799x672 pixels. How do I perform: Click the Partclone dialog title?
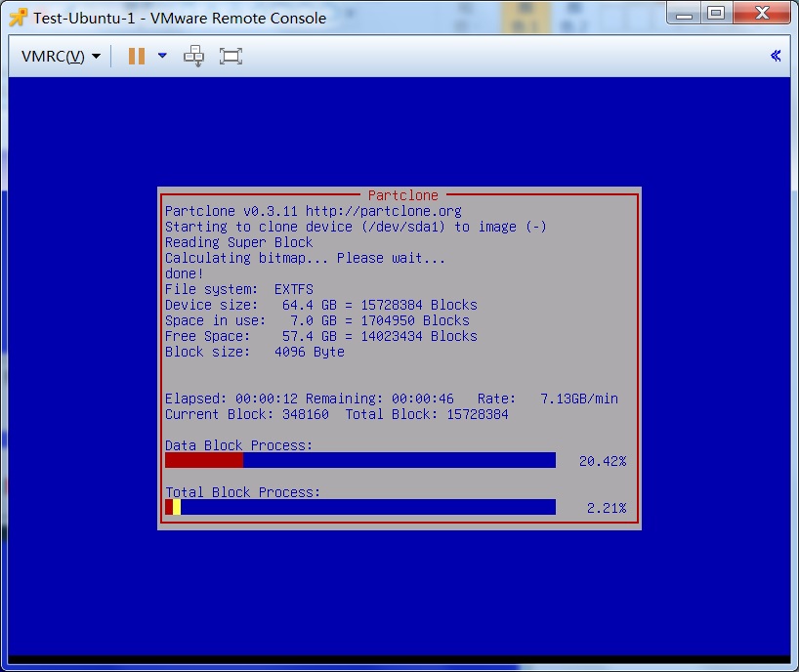pos(402,195)
